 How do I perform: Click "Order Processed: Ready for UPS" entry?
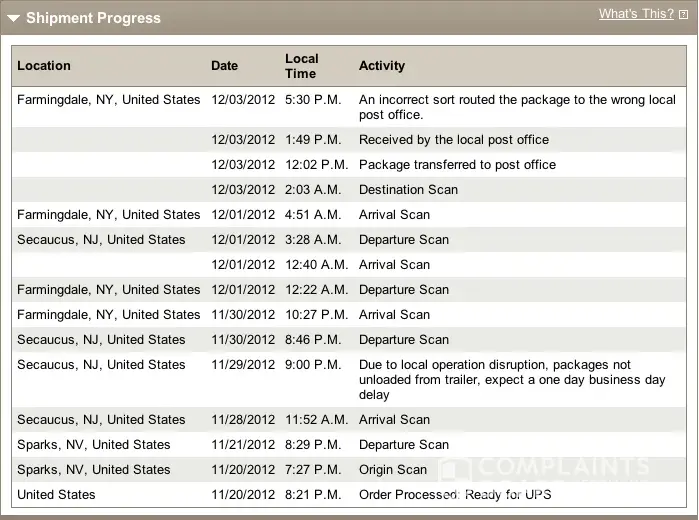point(454,495)
